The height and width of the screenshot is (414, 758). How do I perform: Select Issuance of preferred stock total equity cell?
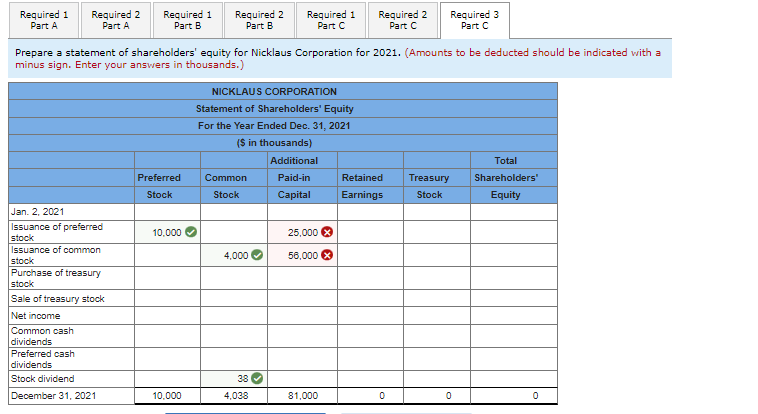click(514, 232)
